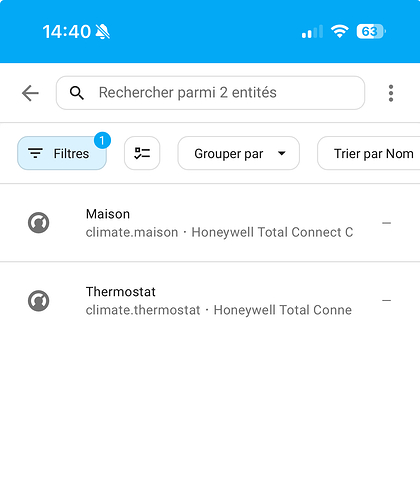
Task: Open the three-dot overflow menu
Action: pyautogui.click(x=391, y=93)
